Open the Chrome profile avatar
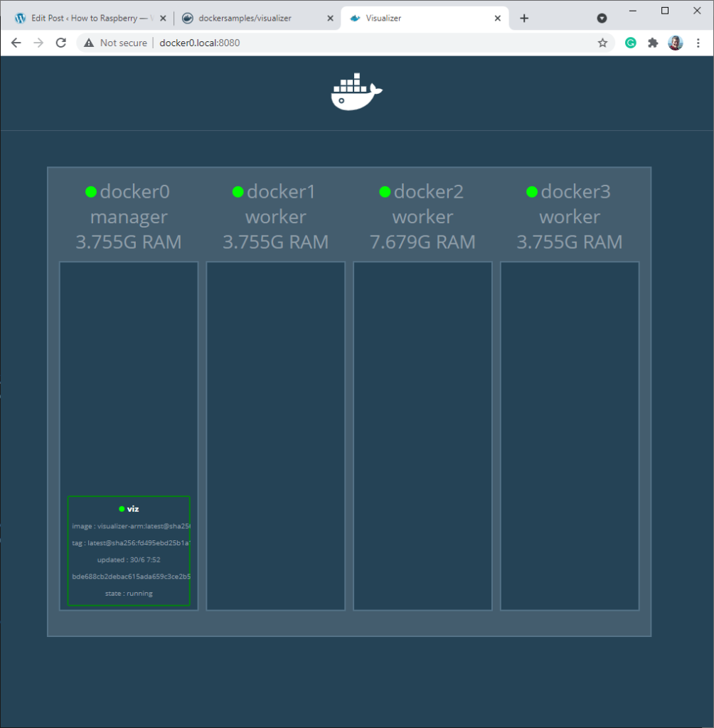This screenshot has width=714, height=728. (x=676, y=43)
